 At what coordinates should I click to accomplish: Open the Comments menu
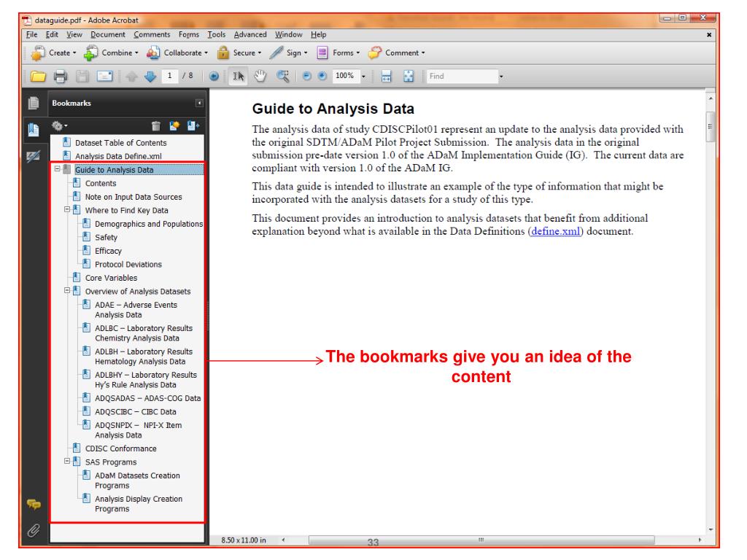point(152,34)
